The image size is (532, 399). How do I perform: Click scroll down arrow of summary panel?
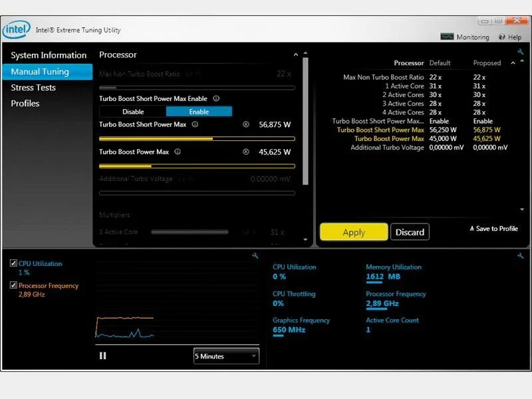coord(522,209)
